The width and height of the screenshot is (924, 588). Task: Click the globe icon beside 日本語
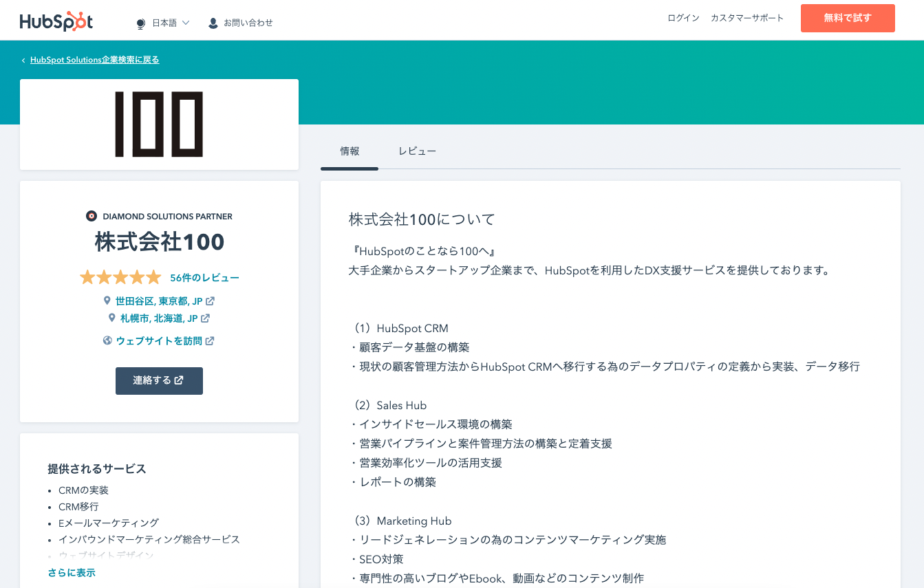pos(141,23)
